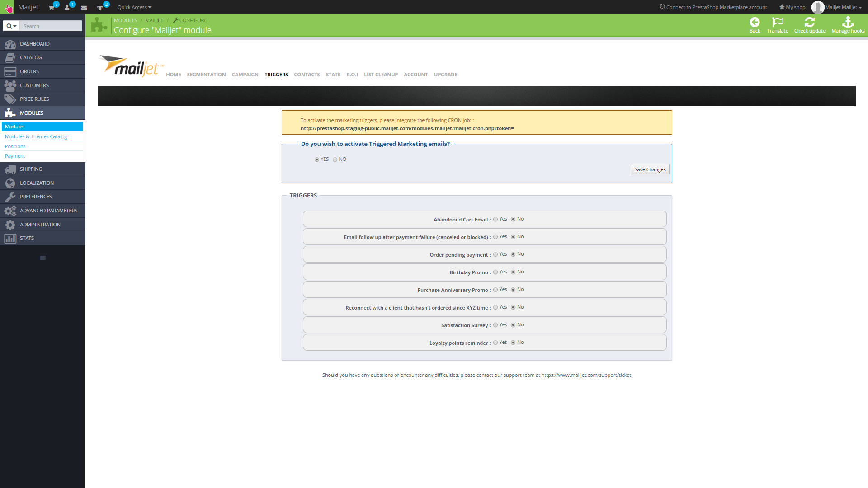Click the Save Changes button
The image size is (868, 488).
[650, 169]
